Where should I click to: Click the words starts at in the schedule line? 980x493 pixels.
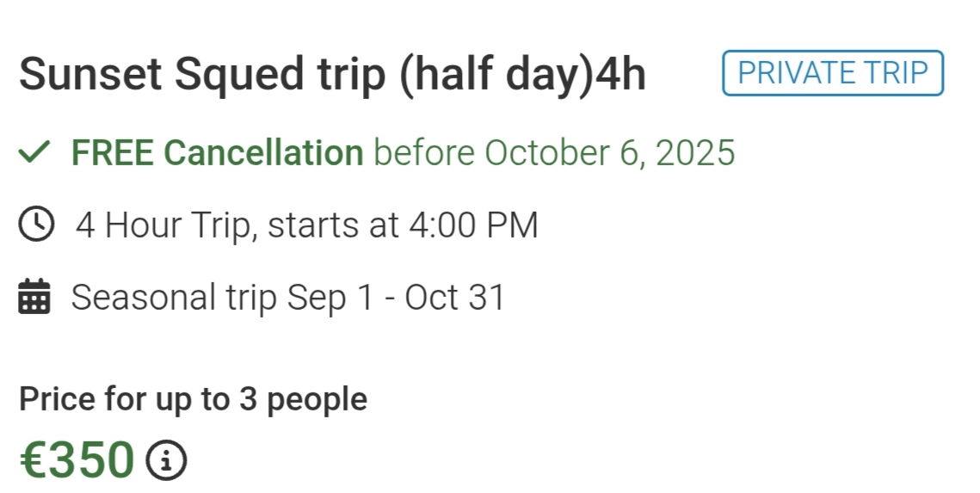(333, 225)
